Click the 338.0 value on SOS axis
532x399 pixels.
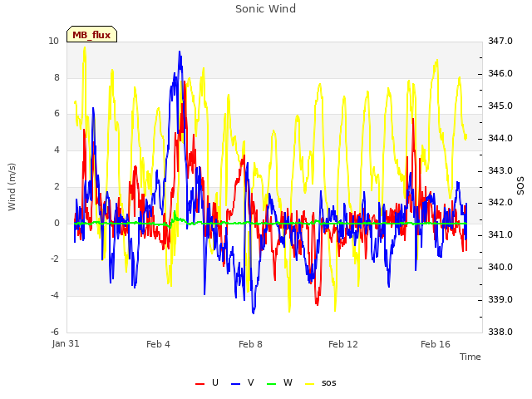[500, 332]
